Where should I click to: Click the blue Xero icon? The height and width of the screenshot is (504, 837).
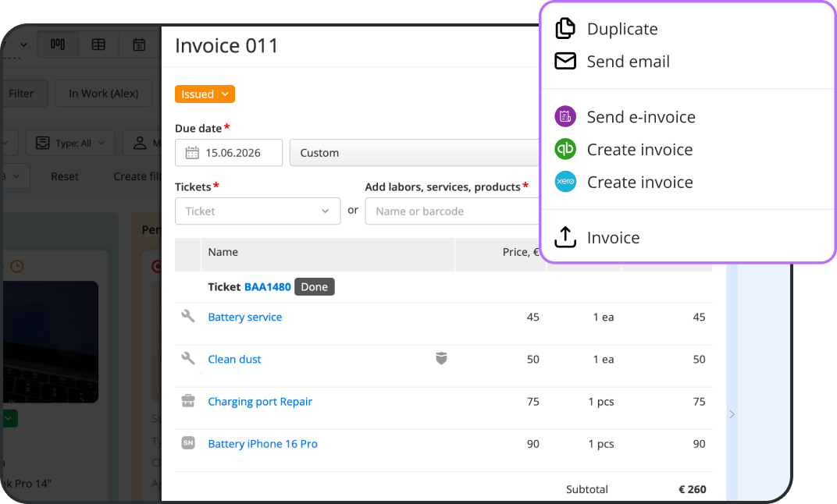565,181
